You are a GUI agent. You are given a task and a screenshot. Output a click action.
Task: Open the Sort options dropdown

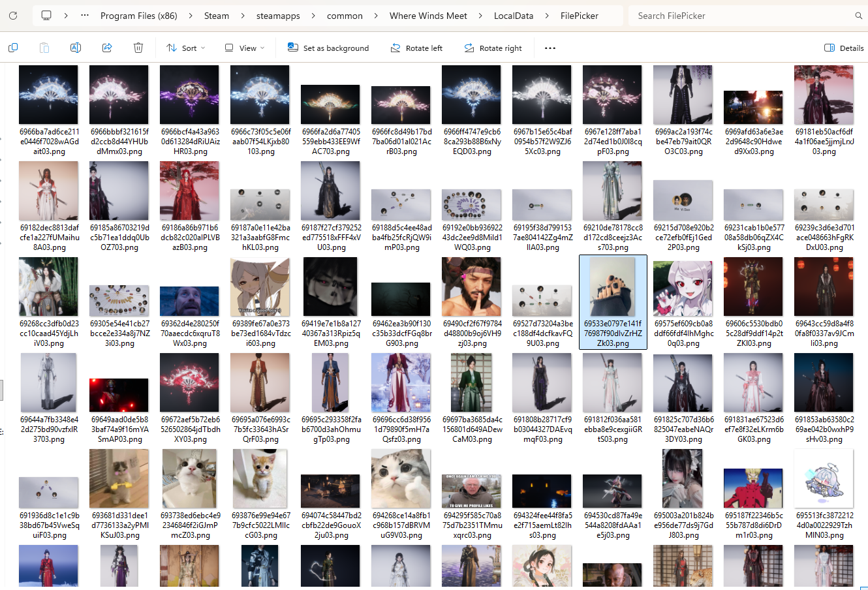point(186,48)
